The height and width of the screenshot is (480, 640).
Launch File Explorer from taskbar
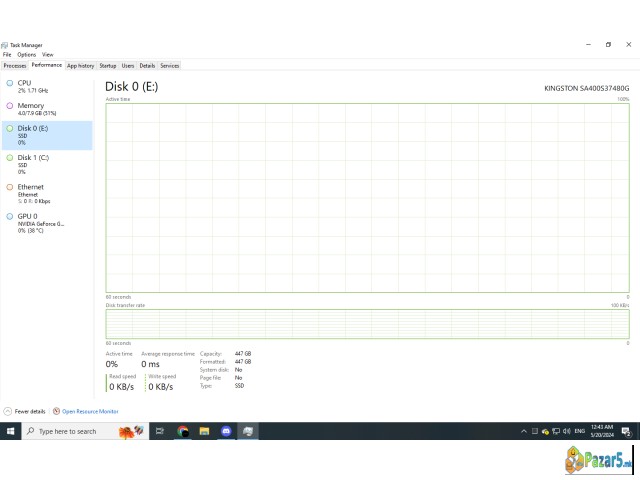204,431
